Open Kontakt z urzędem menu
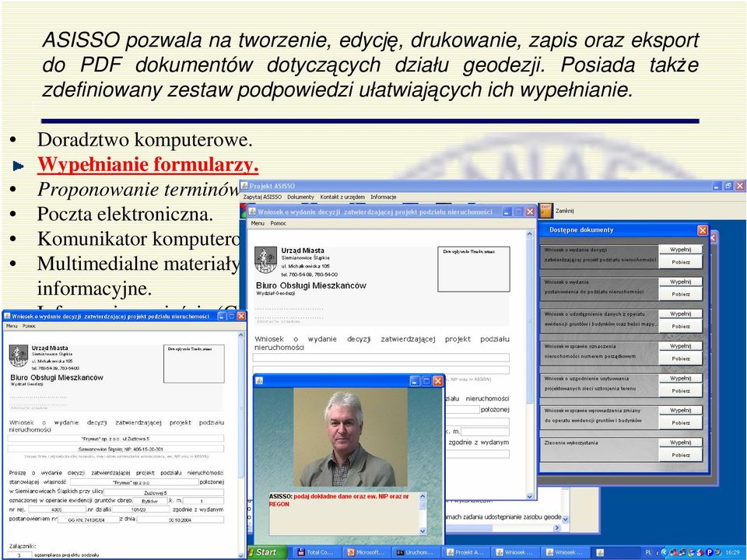747x560 pixels. coord(342,197)
